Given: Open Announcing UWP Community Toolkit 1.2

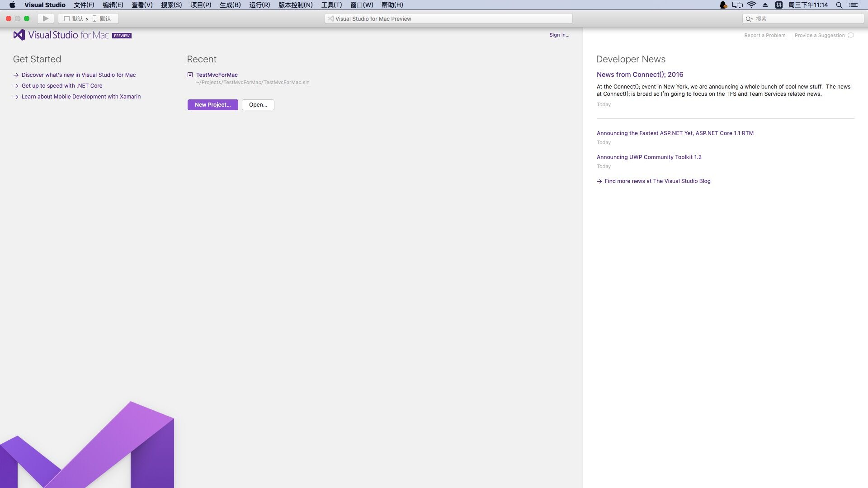Looking at the screenshot, I should click(649, 157).
